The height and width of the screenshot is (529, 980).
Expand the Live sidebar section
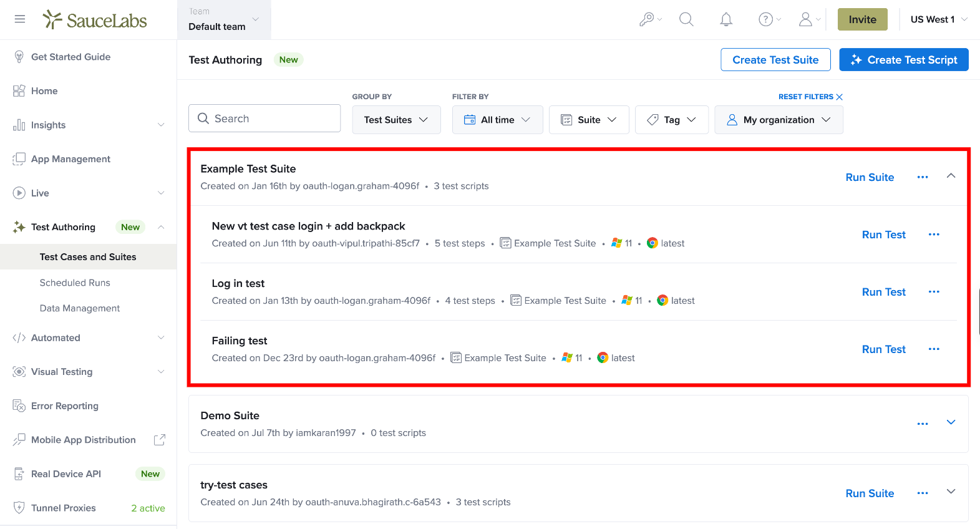tap(161, 193)
